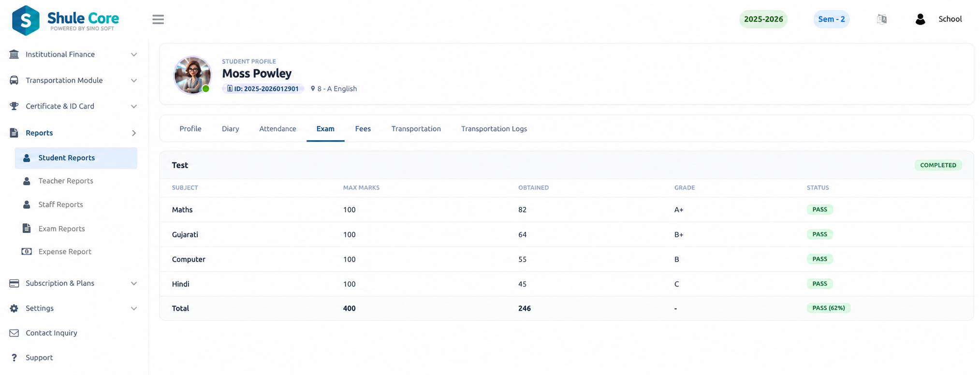Open the Diary tab

coord(231,129)
